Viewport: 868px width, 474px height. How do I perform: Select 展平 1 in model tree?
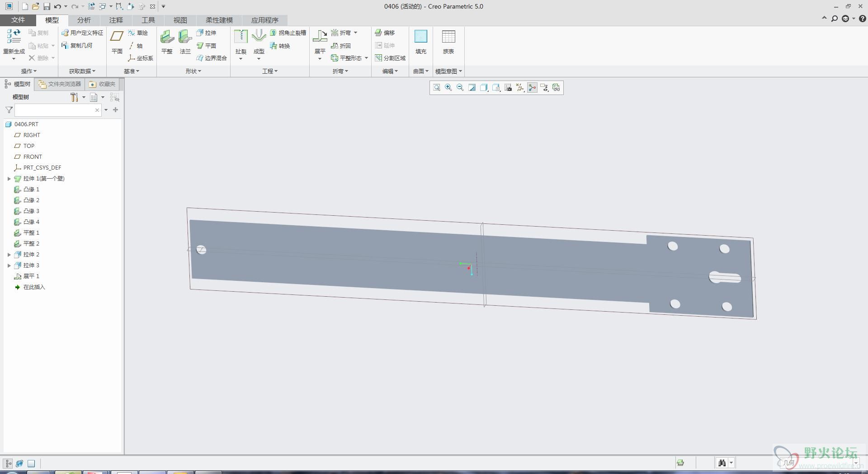(x=27, y=276)
